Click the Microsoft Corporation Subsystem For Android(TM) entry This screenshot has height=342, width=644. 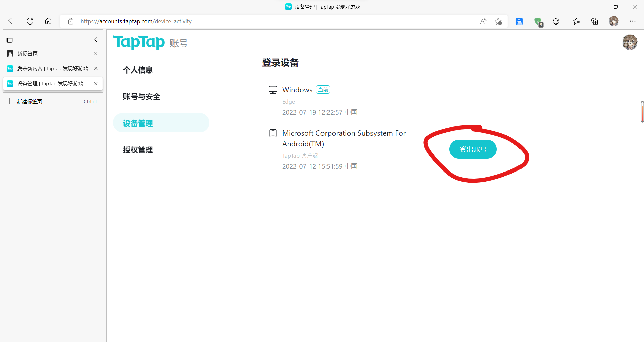[344, 138]
